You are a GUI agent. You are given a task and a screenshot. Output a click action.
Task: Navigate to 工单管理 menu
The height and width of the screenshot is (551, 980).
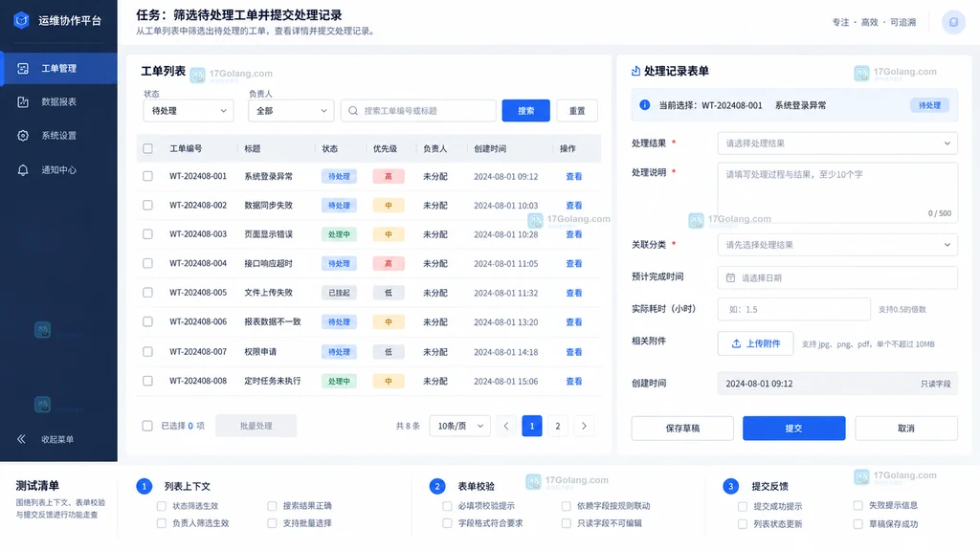(x=58, y=68)
